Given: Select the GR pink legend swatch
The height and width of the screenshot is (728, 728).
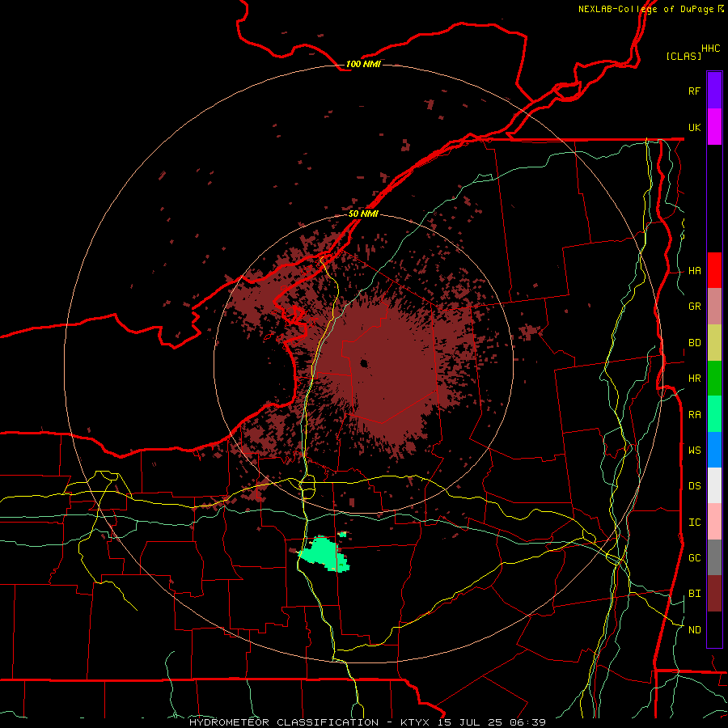Looking at the screenshot, I should (714, 307).
